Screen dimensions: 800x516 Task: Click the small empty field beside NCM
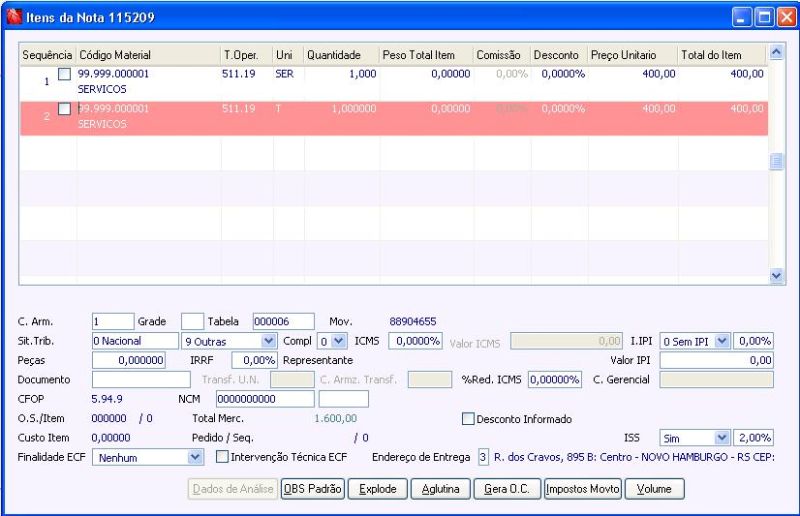pyautogui.click(x=344, y=399)
